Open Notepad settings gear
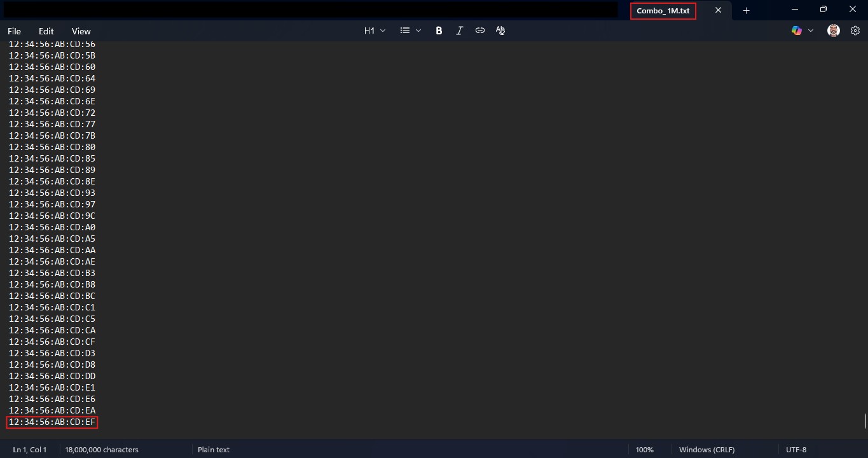The height and width of the screenshot is (458, 868). 855,31
